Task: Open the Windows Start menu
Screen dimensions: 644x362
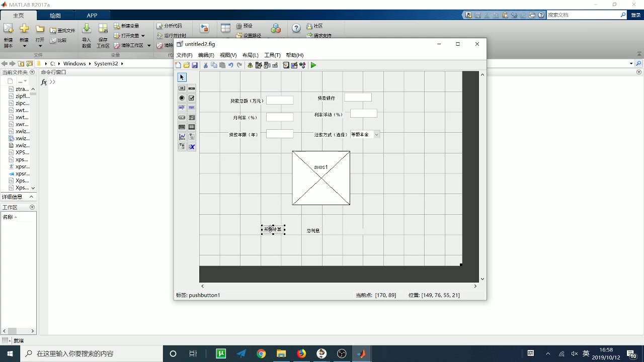Action: 10,353
